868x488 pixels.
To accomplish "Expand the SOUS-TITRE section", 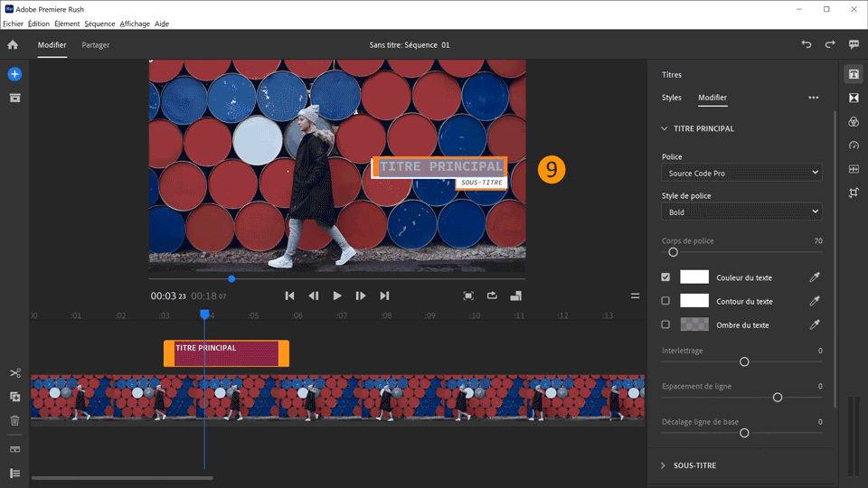I will coord(694,465).
